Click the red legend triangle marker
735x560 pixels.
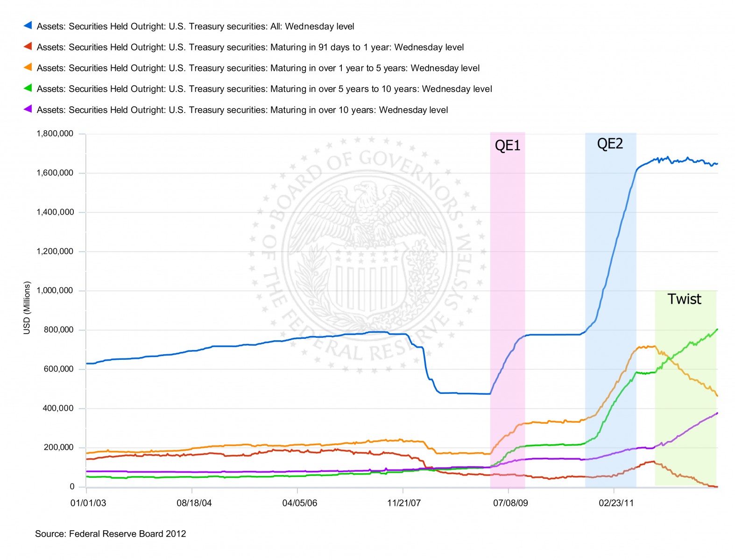pyautogui.click(x=28, y=47)
